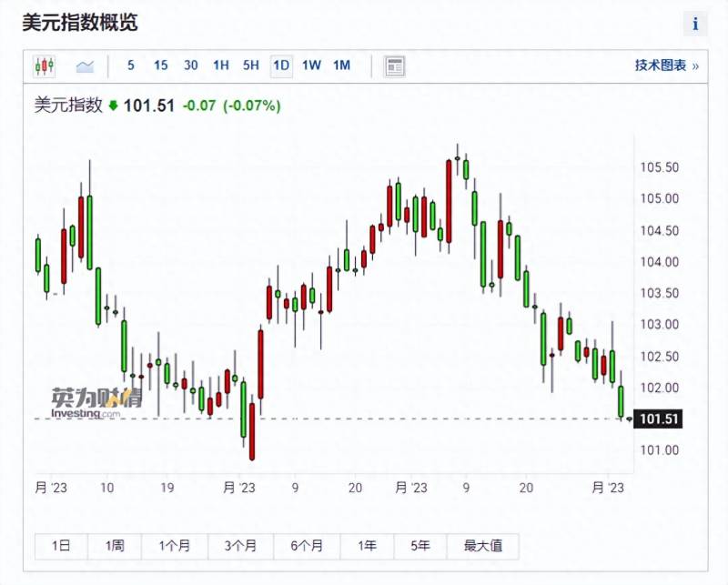728x585 pixels.
Task: Select the 1W interval
Action: (311, 66)
